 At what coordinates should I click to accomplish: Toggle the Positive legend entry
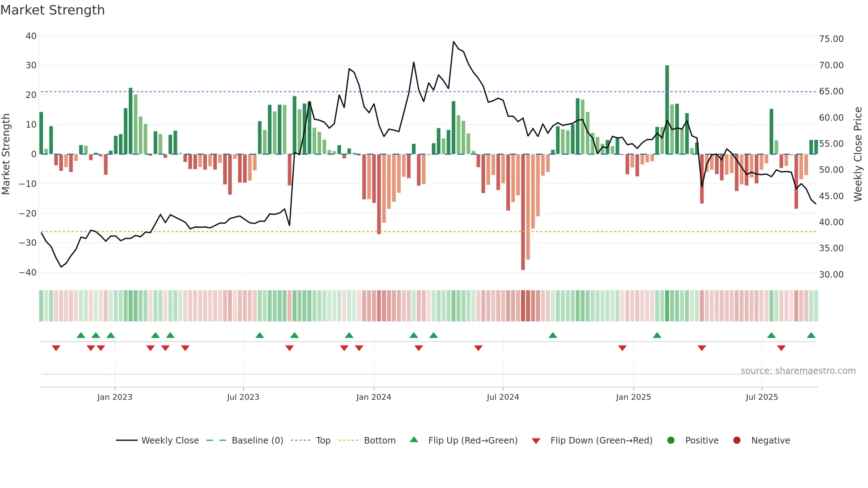tap(693, 440)
